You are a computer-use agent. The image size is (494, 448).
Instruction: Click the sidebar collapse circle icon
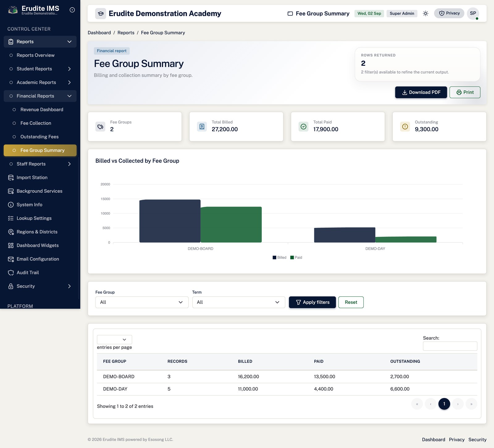point(72,10)
